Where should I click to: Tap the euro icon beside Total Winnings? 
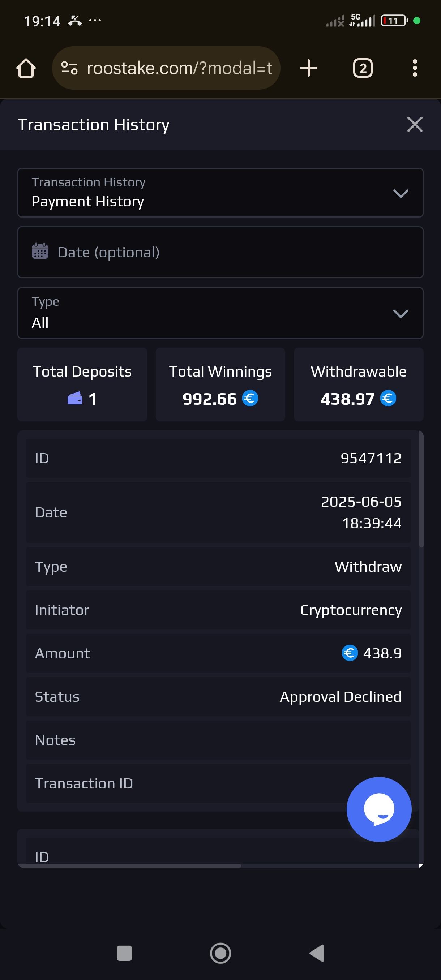point(250,398)
